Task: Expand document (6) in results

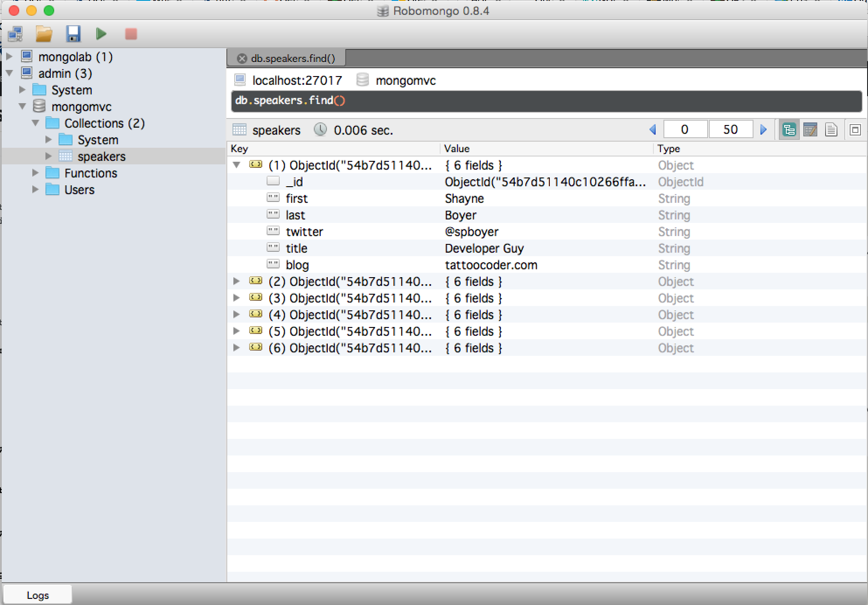Action: 236,348
